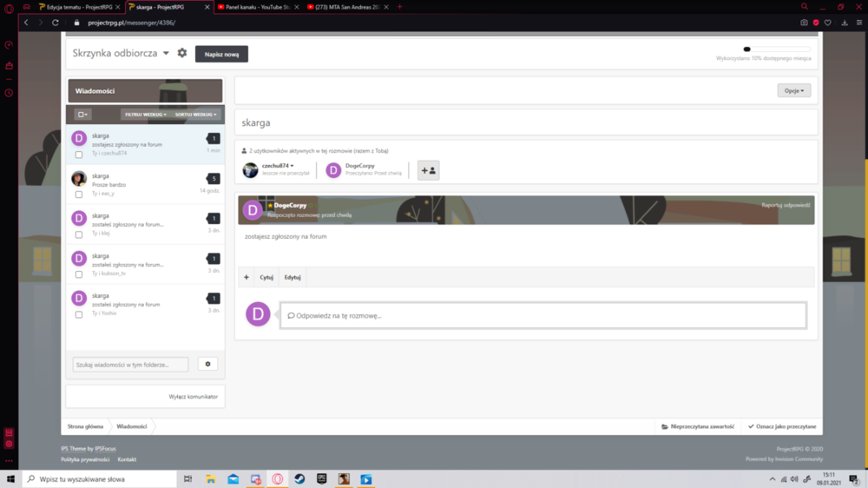Image resolution: width=868 pixels, height=488 pixels.
Task: Select the skarga - ProjectRPG tab
Action: pos(168,7)
